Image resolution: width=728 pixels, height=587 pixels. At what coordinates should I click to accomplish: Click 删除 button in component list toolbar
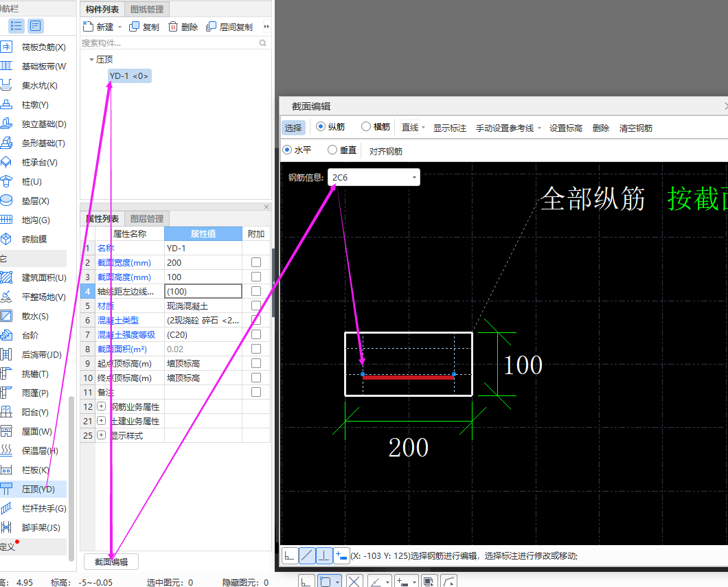point(183,27)
